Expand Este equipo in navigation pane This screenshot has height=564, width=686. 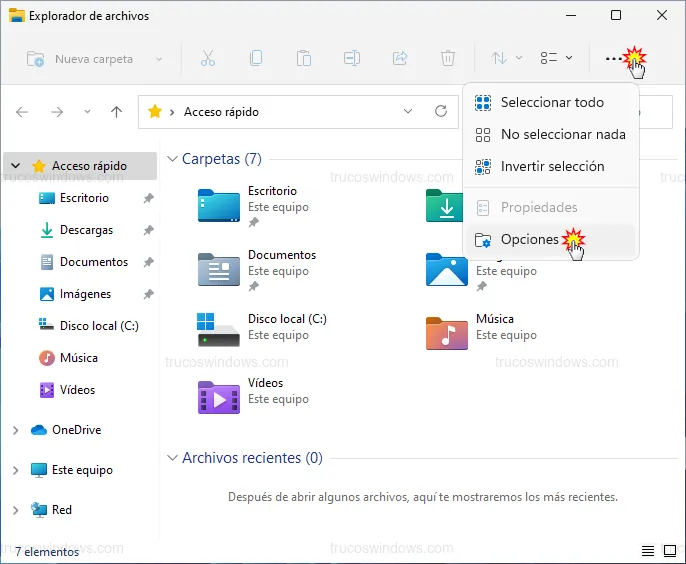click(15, 470)
